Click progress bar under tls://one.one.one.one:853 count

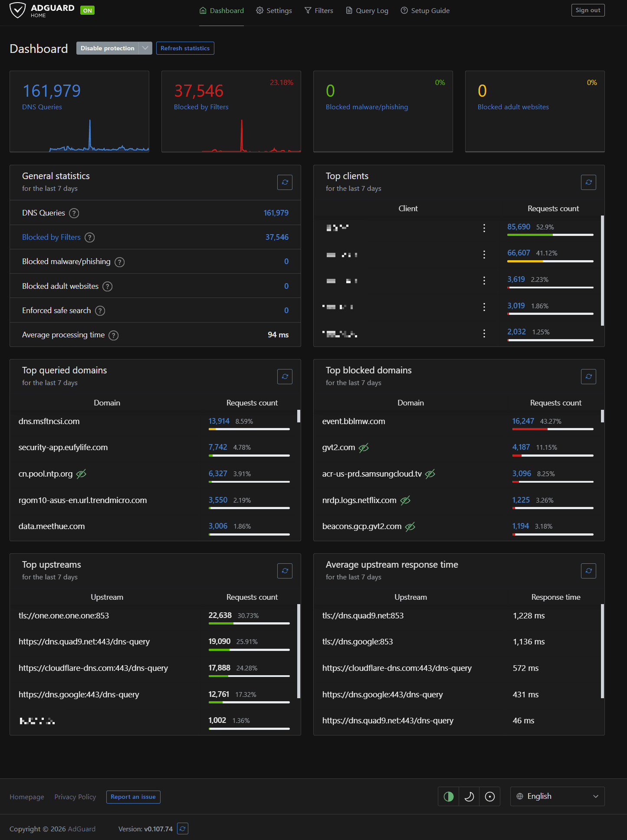(x=249, y=623)
